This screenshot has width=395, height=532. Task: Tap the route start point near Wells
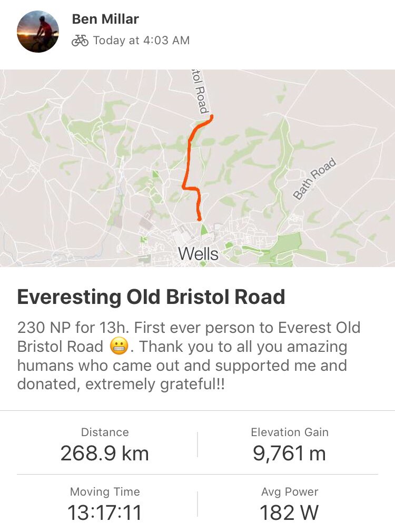(200, 220)
